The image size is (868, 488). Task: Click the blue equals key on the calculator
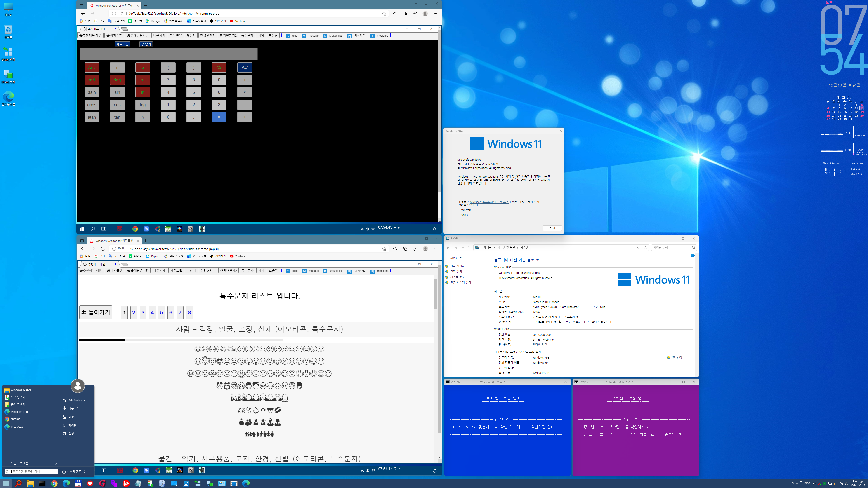click(219, 117)
